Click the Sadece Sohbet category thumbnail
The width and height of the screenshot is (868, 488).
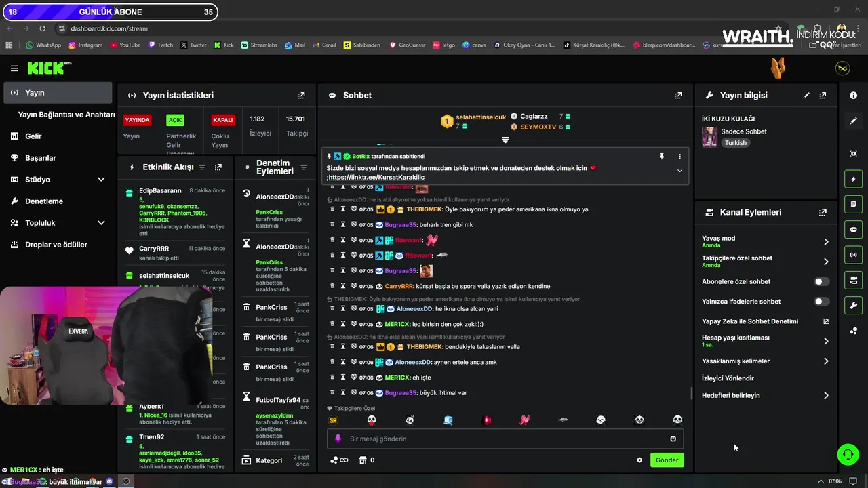[x=709, y=137]
